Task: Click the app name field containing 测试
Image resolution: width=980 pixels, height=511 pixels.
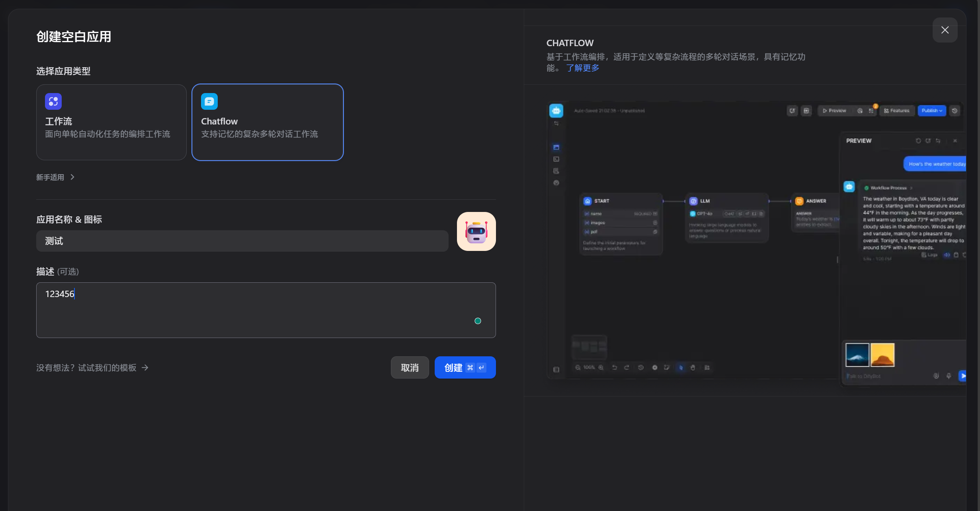Action: (242, 241)
